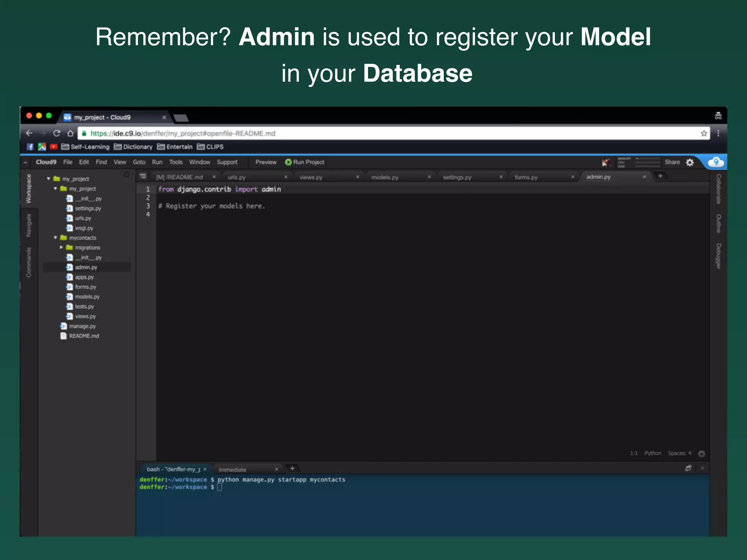Switch to the models.py tab
The height and width of the screenshot is (560, 747).
click(x=385, y=177)
